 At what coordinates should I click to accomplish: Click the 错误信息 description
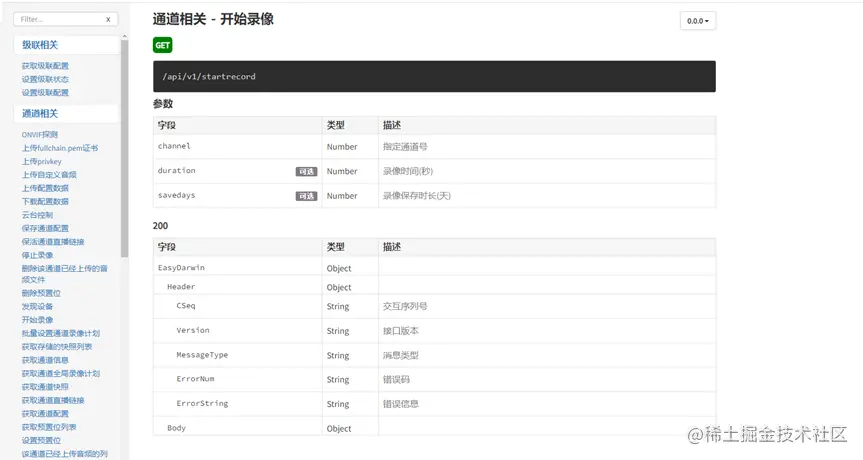pyautogui.click(x=401, y=404)
